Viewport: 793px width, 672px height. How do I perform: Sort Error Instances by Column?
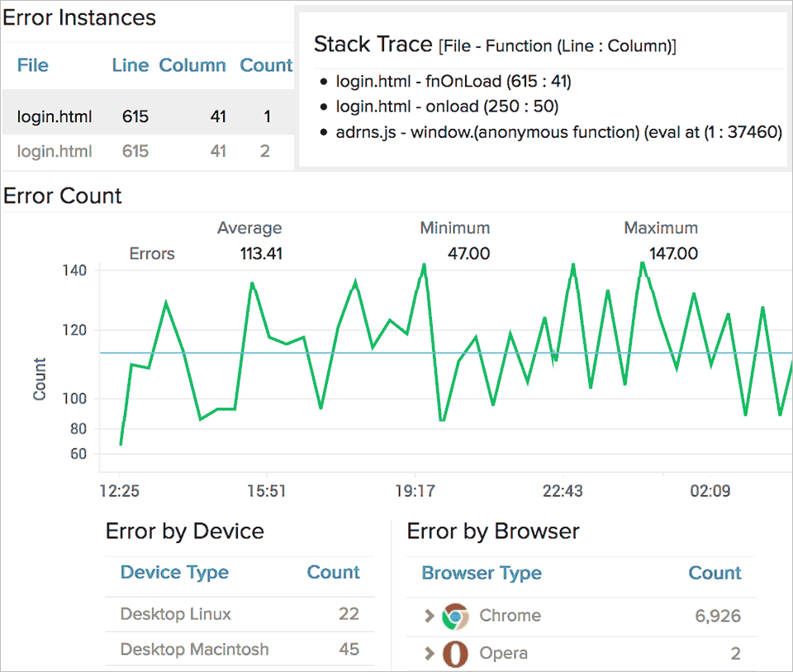pos(192,65)
